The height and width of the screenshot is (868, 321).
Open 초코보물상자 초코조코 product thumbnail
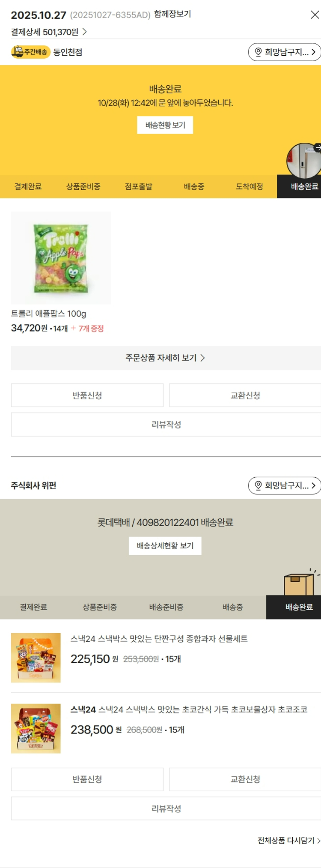point(36,729)
